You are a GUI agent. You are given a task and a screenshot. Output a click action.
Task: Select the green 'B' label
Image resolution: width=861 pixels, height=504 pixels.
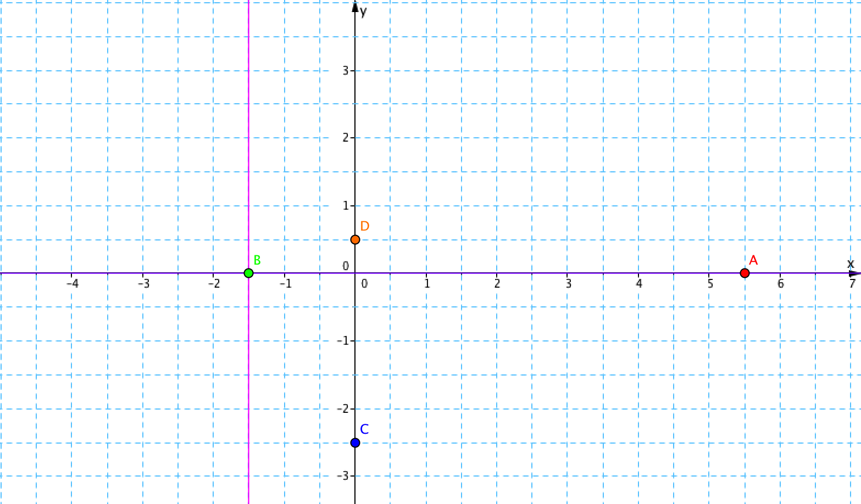[x=257, y=260]
